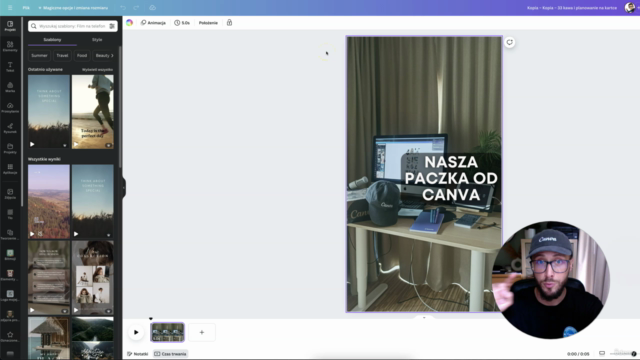Click the 0:00 / 0:05 time readout
640x360 pixels.
pyautogui.click(x=578, y=354)
